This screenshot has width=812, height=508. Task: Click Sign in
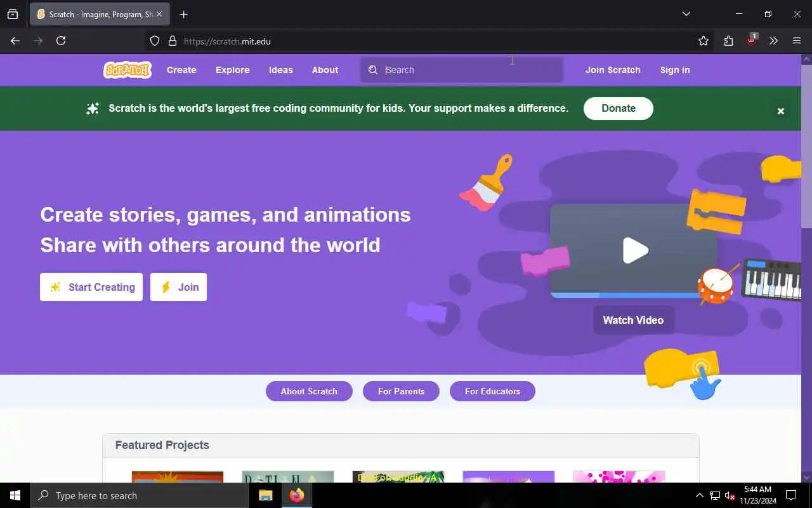tap(675, 70)
